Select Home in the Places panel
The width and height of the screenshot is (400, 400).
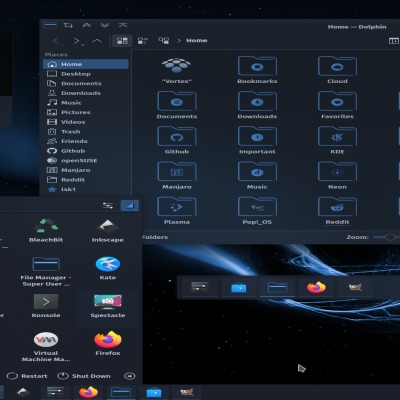point(86,64)
